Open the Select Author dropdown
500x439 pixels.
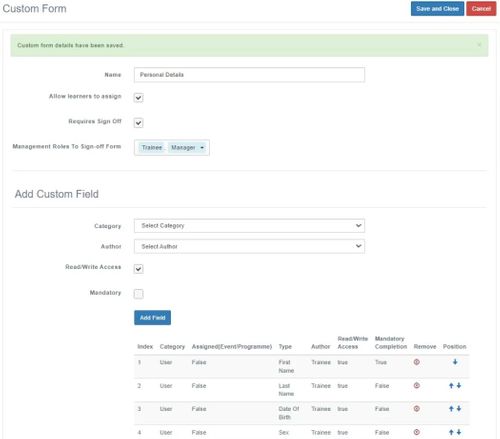249,246
